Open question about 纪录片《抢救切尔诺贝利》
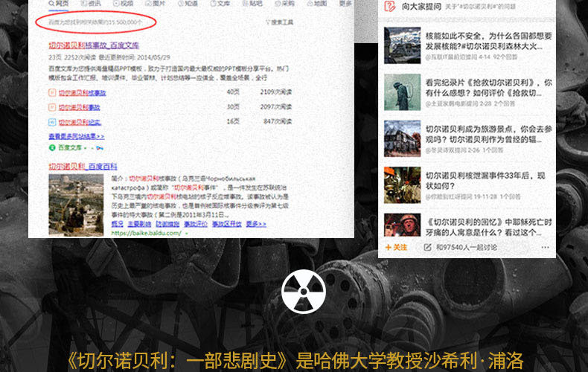 pyautogui.click(x=488, y=88)
